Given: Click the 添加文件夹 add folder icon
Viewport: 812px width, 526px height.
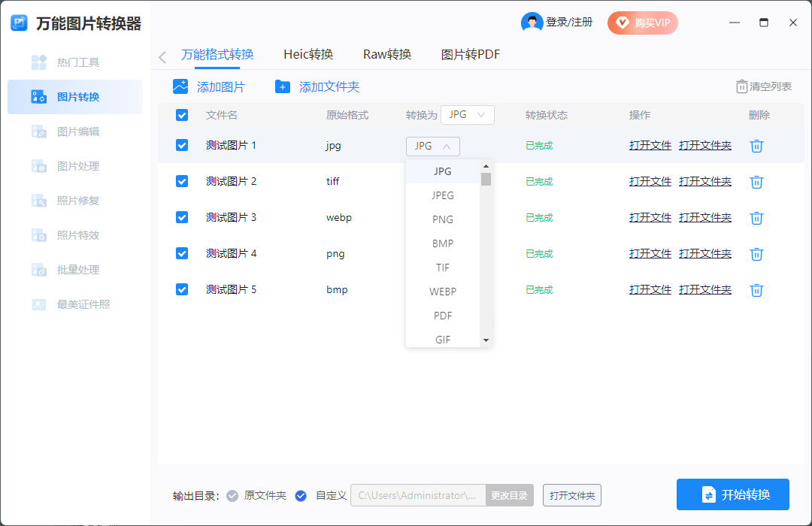Looking at the screenshot, I should (283, 86).
